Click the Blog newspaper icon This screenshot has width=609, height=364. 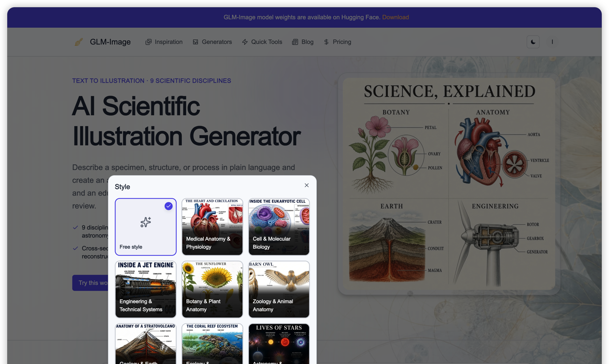tap(295, 42)
